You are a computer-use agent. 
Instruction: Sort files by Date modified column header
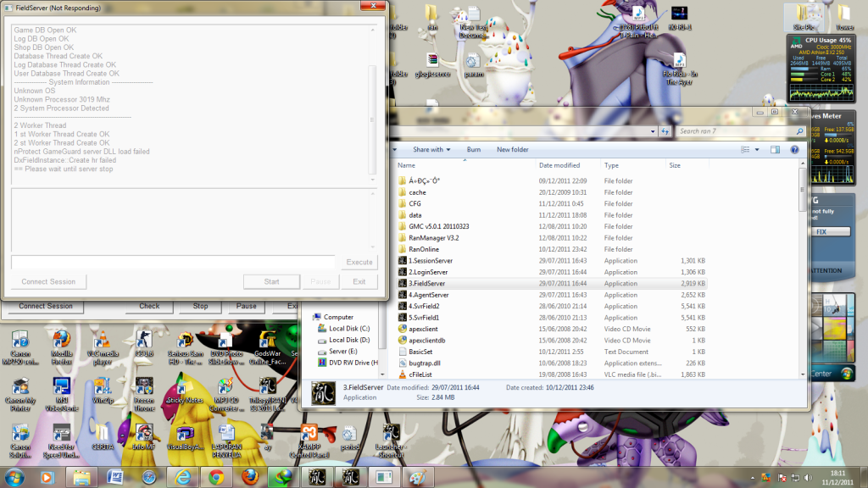click(559, 165)
